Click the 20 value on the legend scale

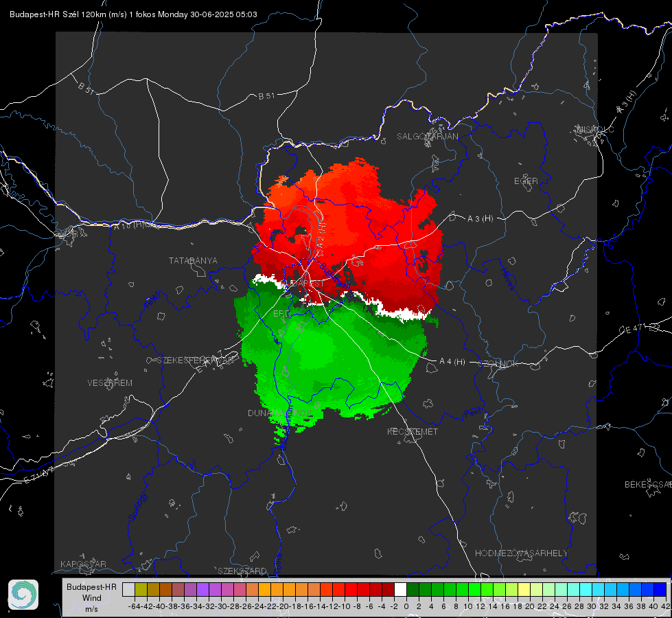pyautogui.click(x=530, y=606)
